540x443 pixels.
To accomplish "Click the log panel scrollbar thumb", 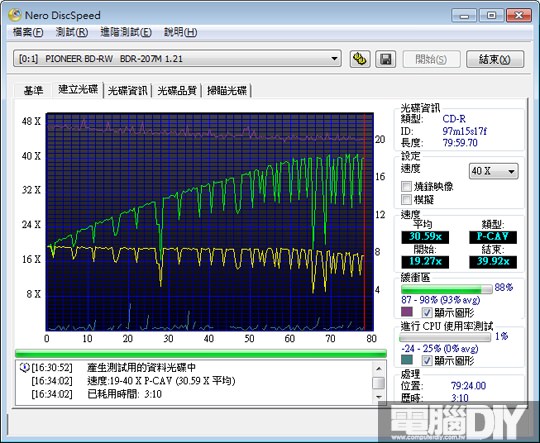I will [x=379, y=383].
